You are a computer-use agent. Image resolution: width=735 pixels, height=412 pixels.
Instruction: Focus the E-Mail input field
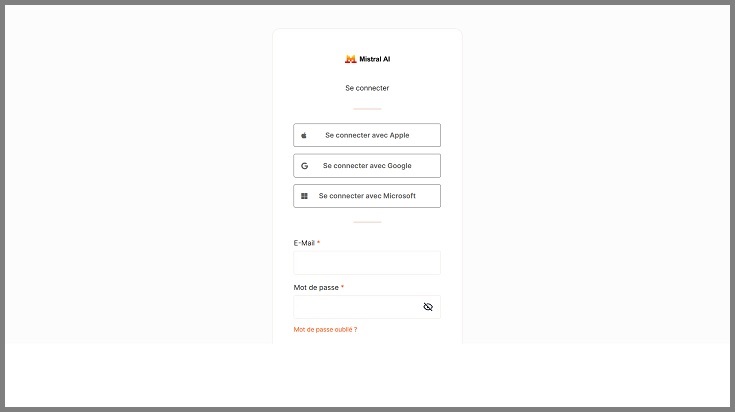pos(367,262)
